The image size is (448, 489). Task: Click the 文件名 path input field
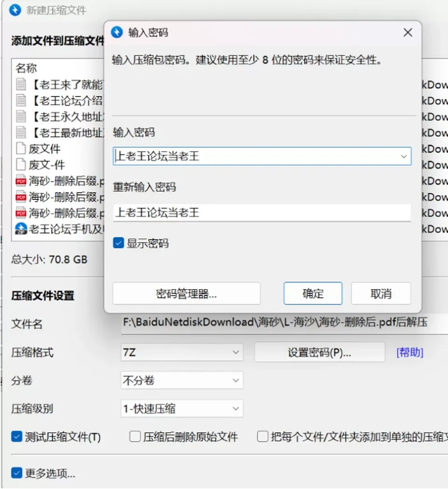tap(285, 322)
